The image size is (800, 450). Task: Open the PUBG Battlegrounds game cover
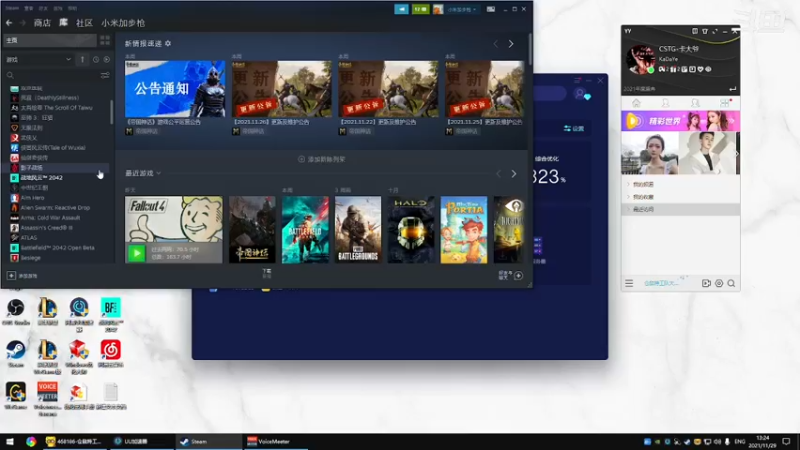pos(358,230)
